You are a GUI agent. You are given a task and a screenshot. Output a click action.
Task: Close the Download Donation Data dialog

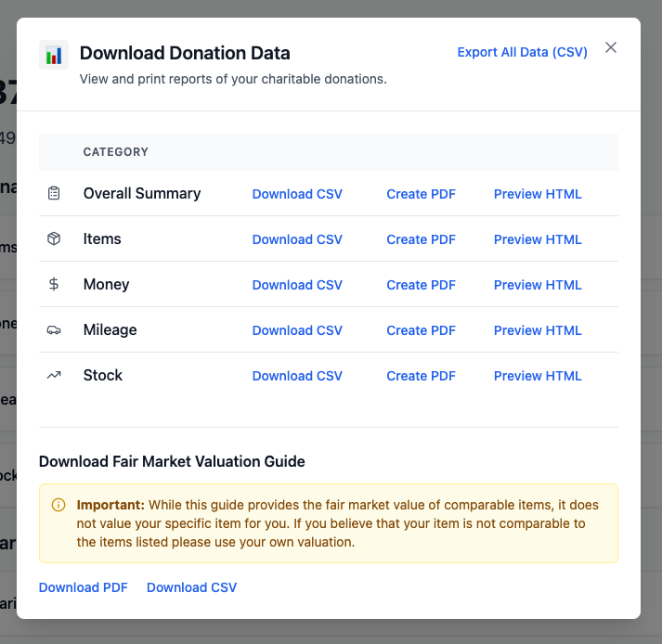pyautogui.click(x=611, y=47)
